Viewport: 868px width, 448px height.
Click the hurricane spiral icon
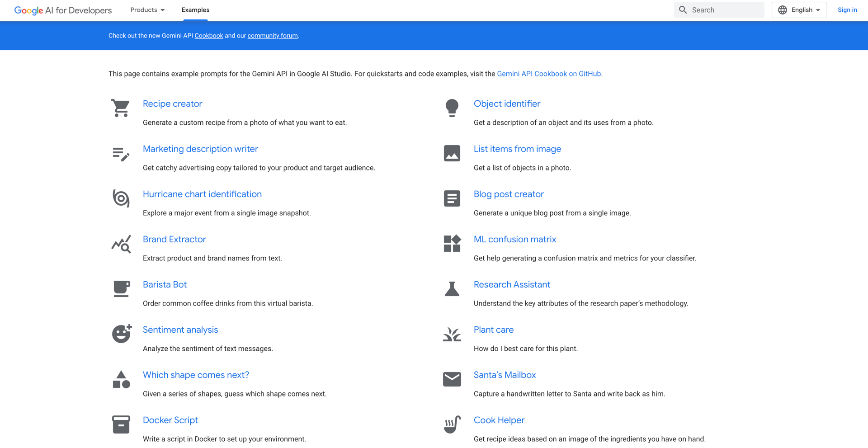coord(121,198)
